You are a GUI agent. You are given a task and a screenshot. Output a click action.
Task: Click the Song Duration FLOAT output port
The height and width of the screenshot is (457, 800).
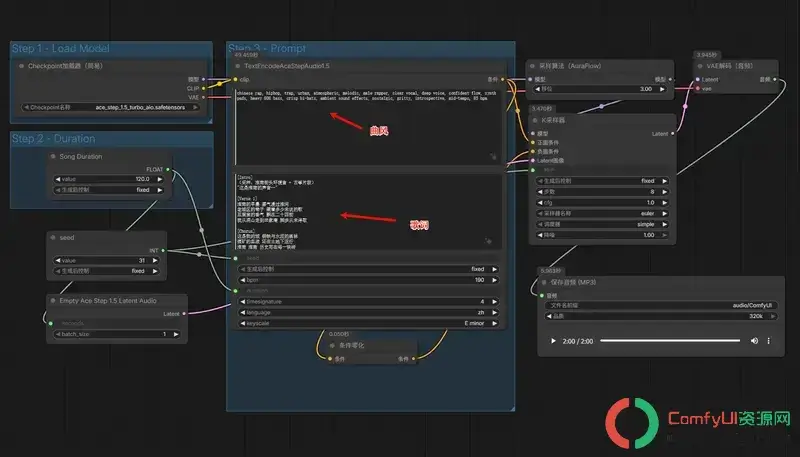tap(168, 169)
